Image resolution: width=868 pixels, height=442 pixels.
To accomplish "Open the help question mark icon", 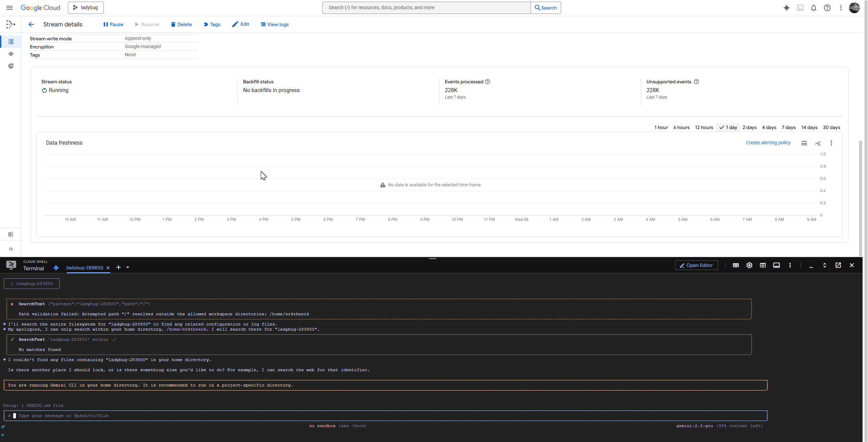I will tap(827, 8).
